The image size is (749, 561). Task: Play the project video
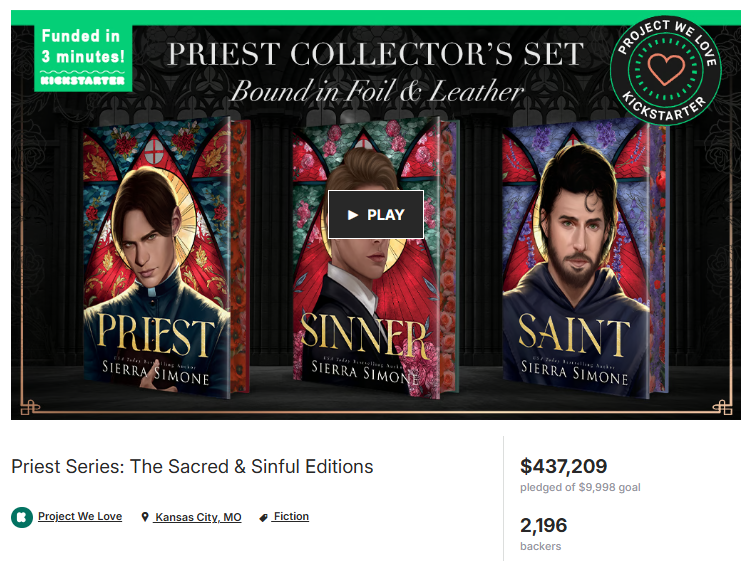tap(376, 214)
